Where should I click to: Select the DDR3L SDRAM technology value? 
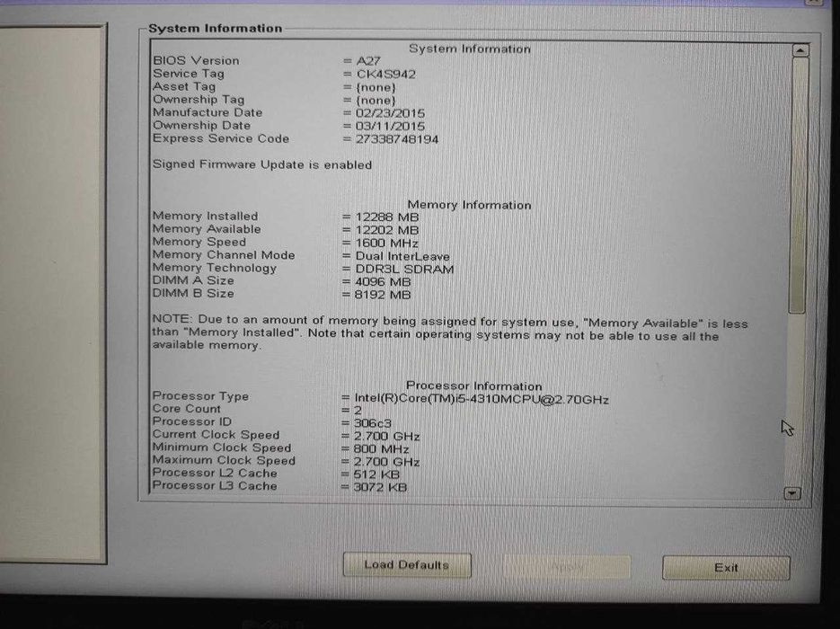[404, 269]
